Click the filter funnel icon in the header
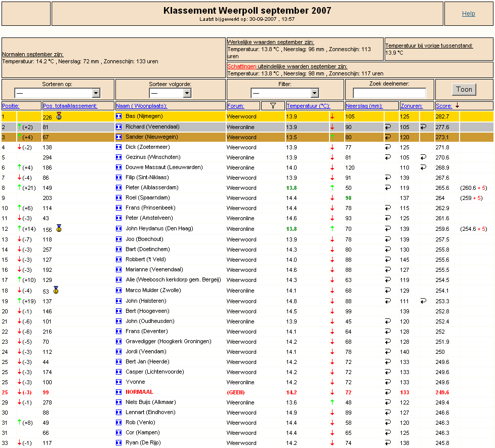 pos(273,106)
